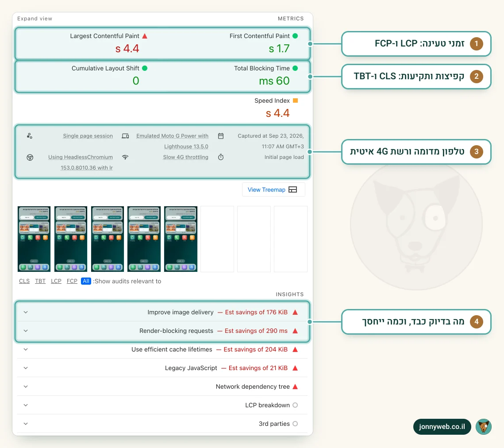Click the red triangle beside Legacy JavaScript

tap(295, 368)
